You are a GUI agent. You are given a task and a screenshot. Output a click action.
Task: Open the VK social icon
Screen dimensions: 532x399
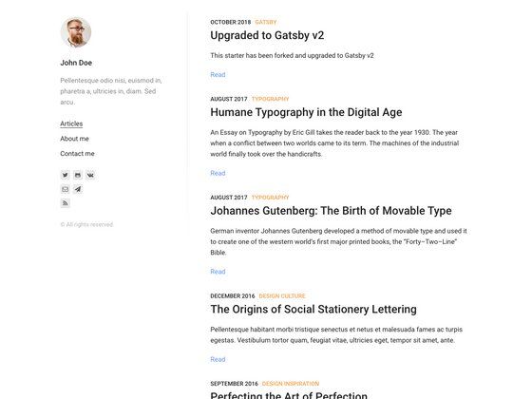point(90,175)
